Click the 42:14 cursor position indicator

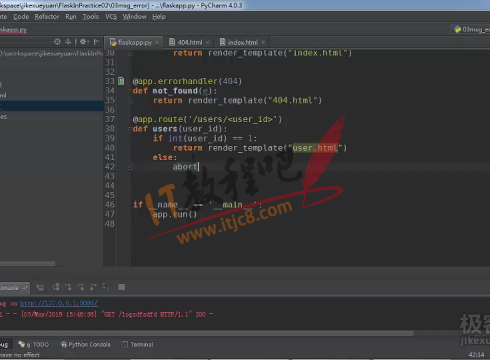click(476, 354)
